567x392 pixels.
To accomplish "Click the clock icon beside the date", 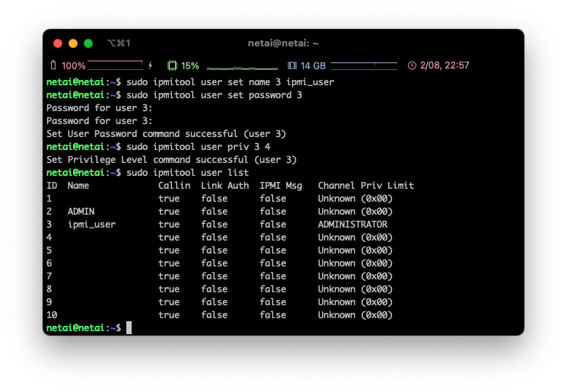I will click(412, 65).
